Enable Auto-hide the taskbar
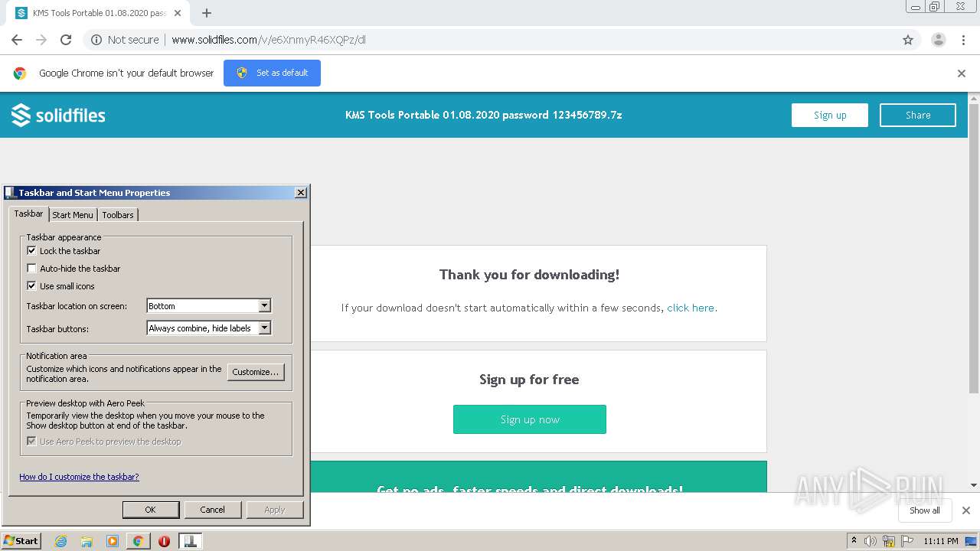Image resolution: width=980 pixels, height=551 pixels. tap(31, 268)
